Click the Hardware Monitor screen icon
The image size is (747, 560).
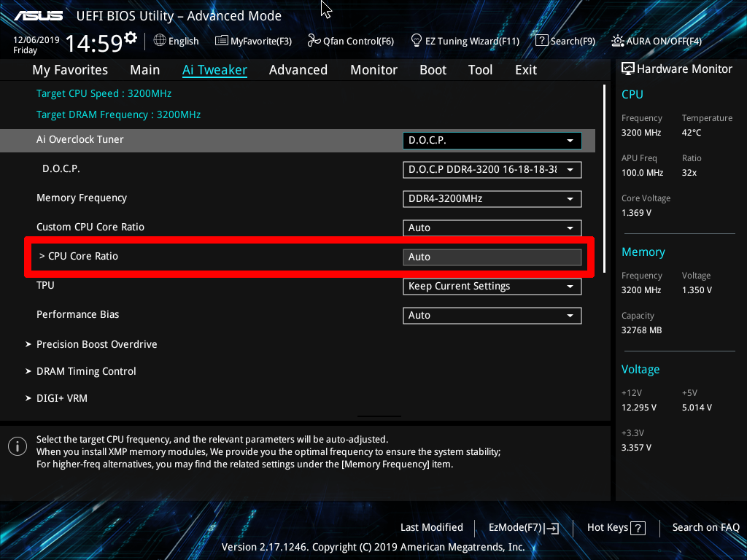pyautogui.click(x=628, y=69)
